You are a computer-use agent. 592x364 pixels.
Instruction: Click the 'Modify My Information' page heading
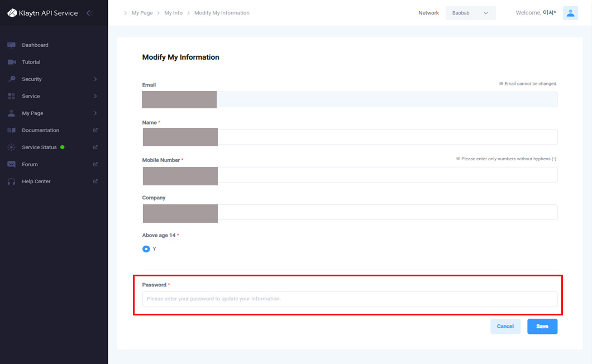(180, 57)
